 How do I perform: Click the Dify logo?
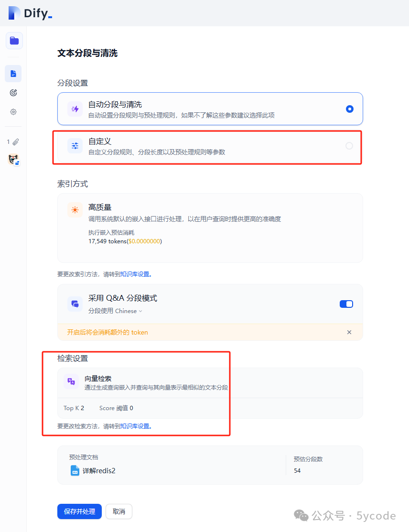30,13
